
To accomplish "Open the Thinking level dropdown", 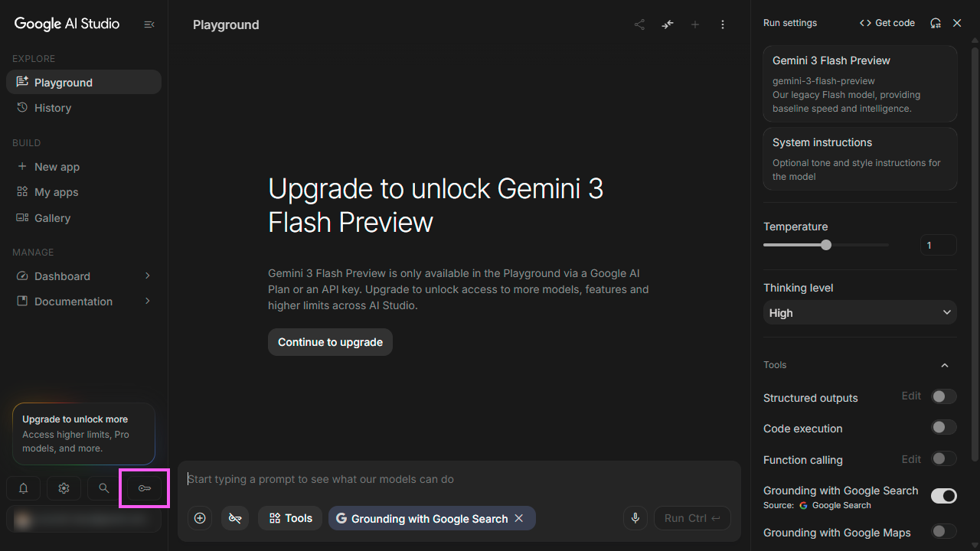I will (860, 312).
